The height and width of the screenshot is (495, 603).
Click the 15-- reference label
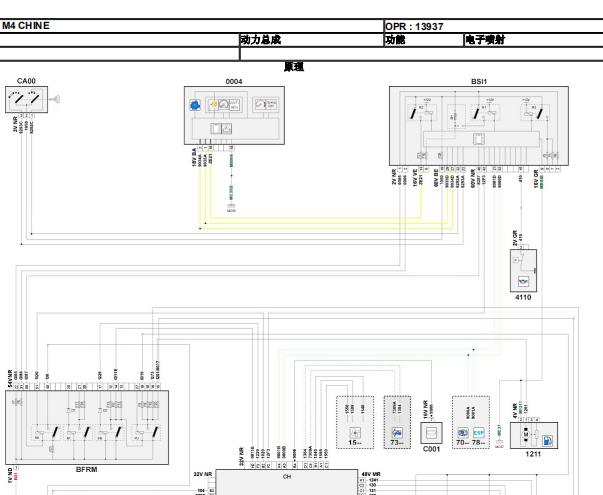click(355, 443)
